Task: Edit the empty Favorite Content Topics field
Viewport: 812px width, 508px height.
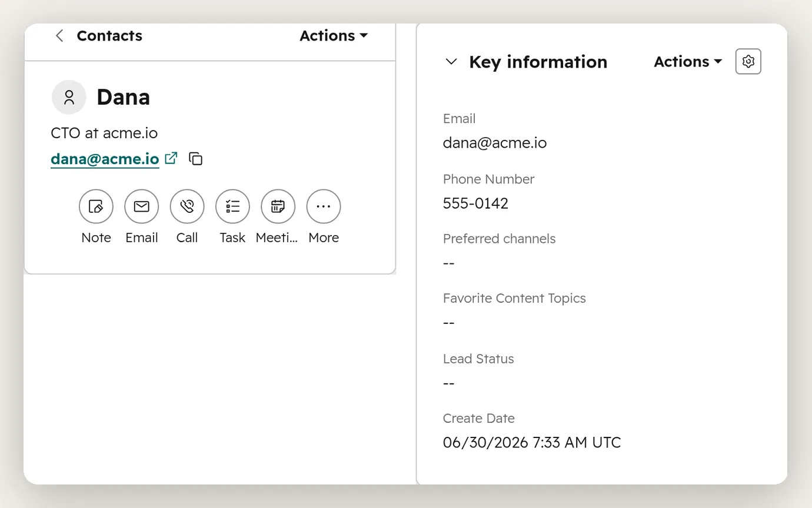Action: point(449,323)
